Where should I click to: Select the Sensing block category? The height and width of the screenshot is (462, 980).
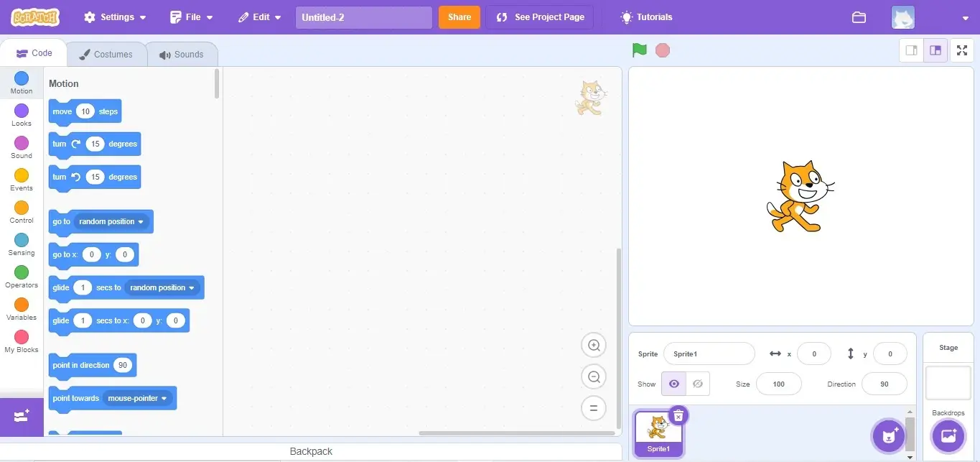pyautogui.click(x=22, y=244)
